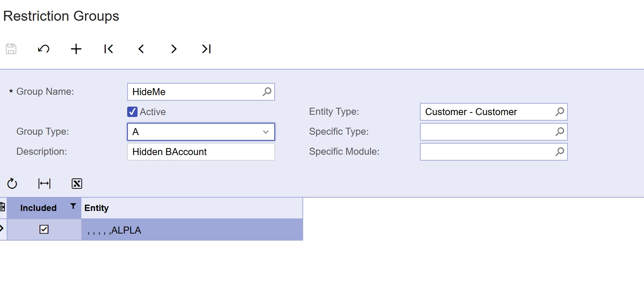Open Specific Type lookup magnifier
The image size is (644, 305).
pos(560,131)
